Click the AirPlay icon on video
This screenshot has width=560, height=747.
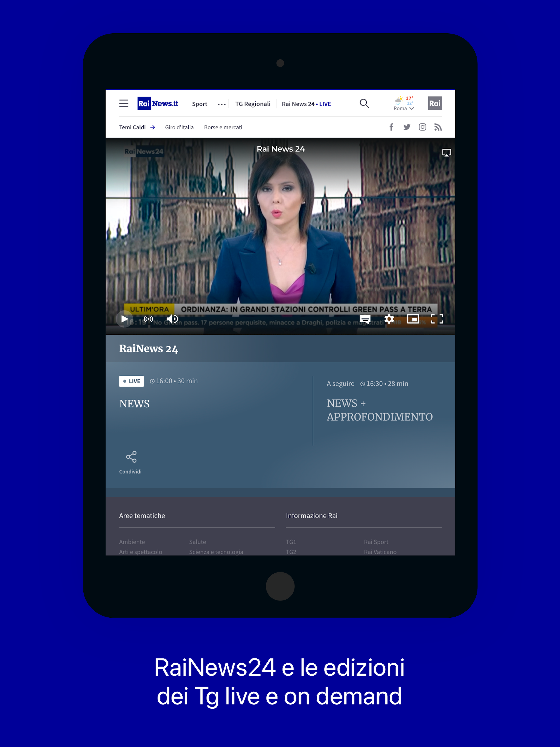[x=446, y=153]
